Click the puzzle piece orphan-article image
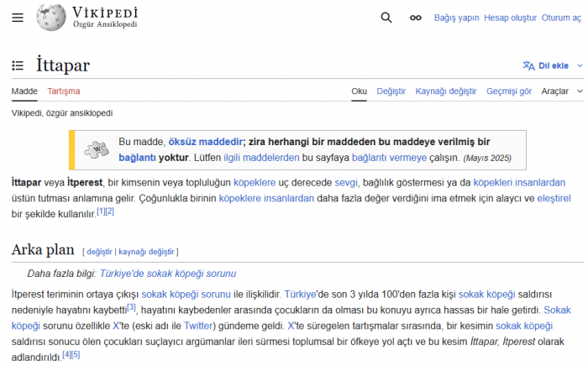Viewport: 588px width, 365px height. [97, 149]
